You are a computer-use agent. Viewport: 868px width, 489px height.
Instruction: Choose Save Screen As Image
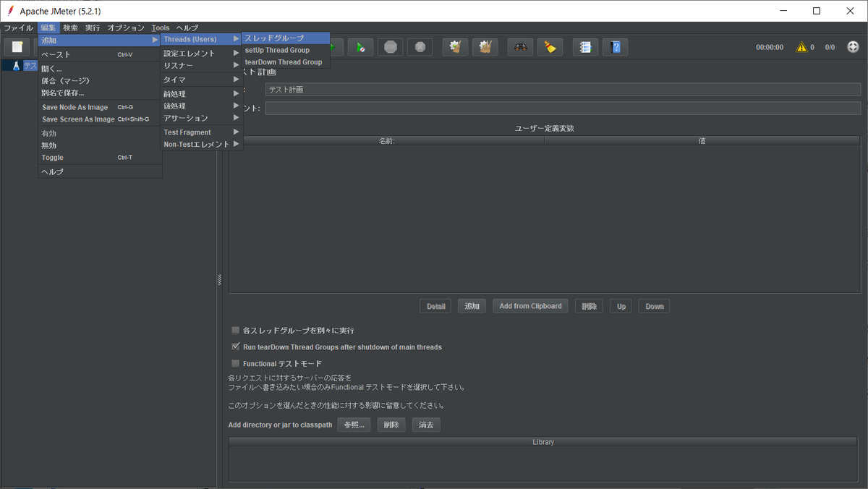pyautogui.click(x=100, y=119)
